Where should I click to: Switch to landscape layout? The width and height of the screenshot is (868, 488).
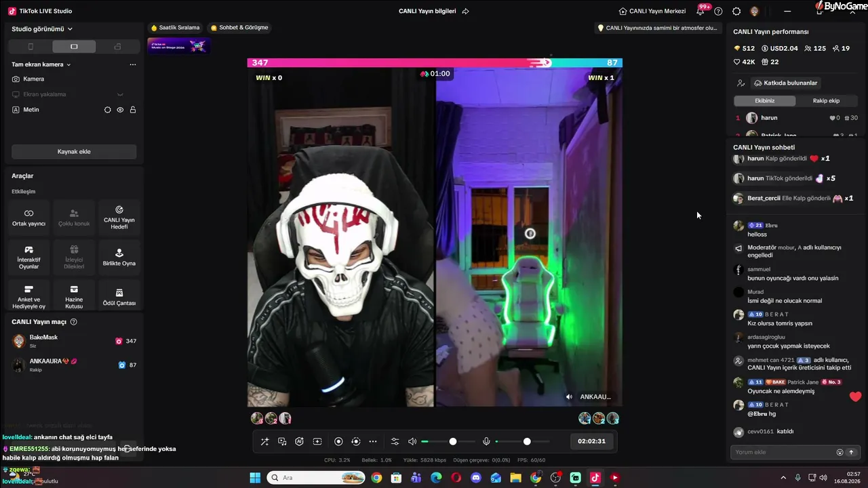coord(74,47)
